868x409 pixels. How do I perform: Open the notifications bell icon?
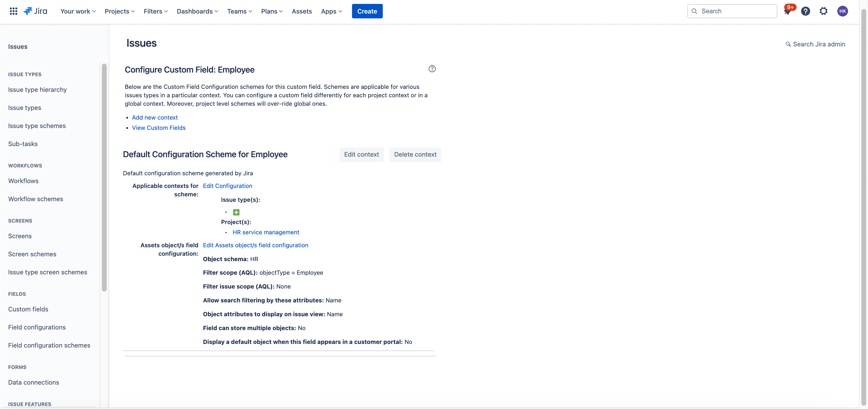click(x=788, y=11)
